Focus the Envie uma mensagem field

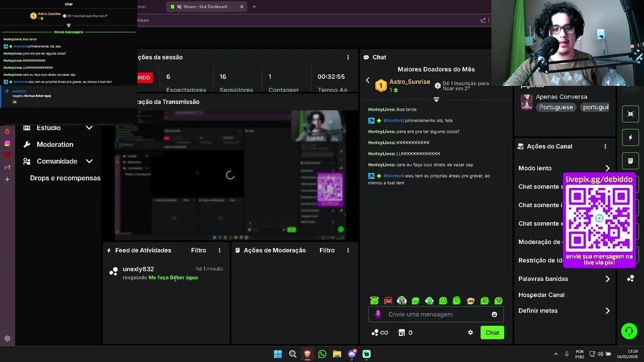[x=436, y=314]
